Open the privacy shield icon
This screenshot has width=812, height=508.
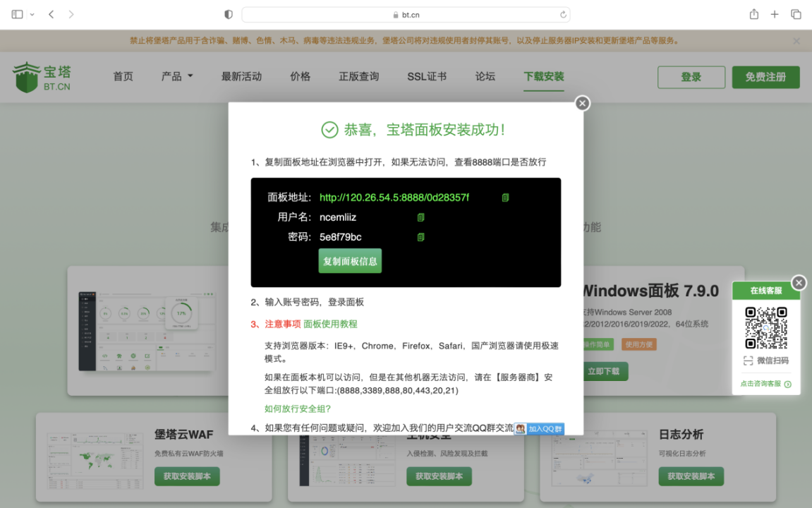(x=229, y=15)
